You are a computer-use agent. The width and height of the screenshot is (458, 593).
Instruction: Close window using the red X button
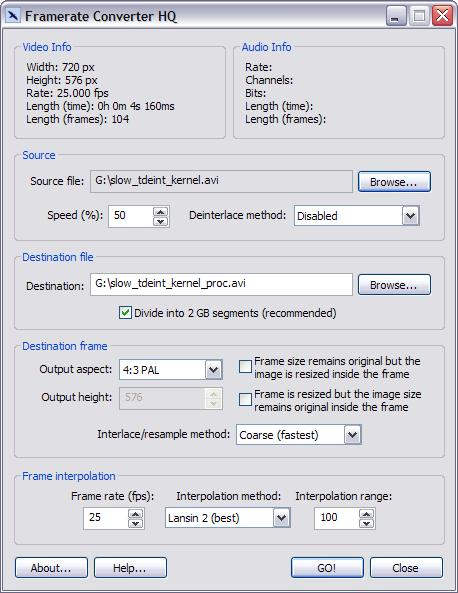pyautogui.click(x=442, y=16)
